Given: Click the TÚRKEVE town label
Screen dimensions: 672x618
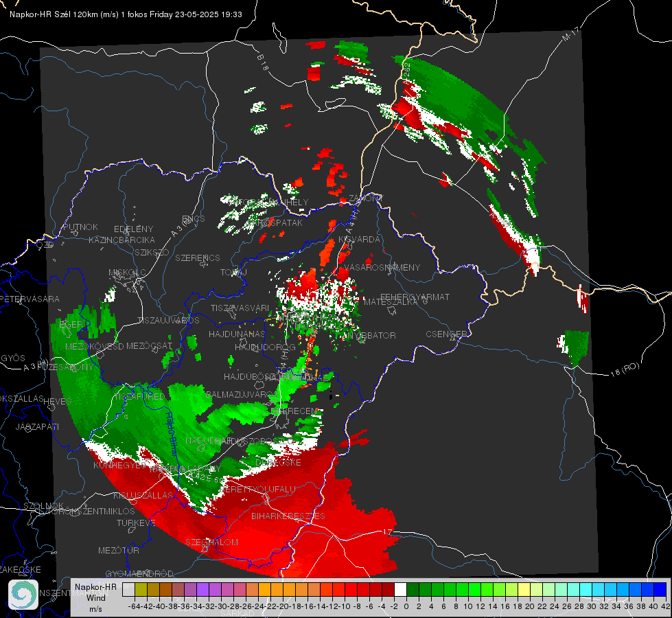Looking at the screenshot, I should [x=136, y=523].
